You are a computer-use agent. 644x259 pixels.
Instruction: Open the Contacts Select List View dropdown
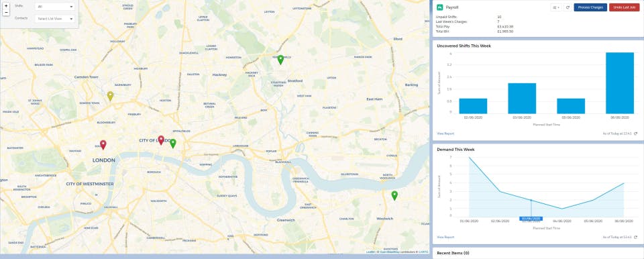point(54,19)
